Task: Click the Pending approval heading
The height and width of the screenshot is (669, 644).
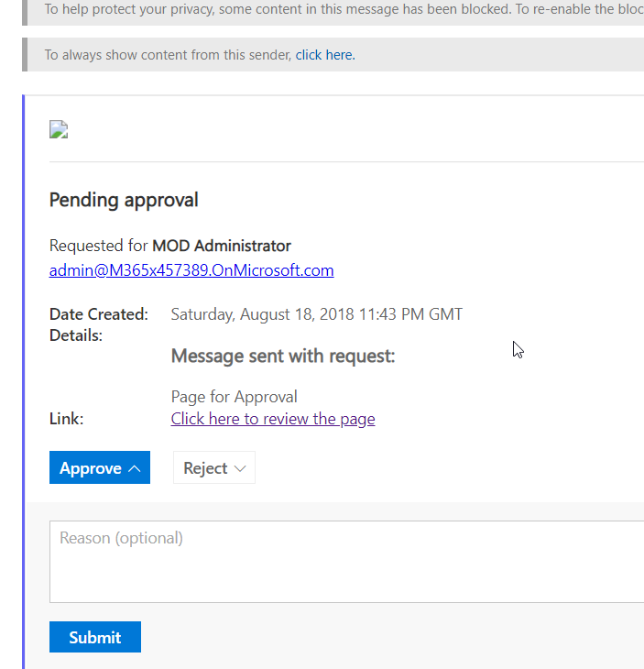Action: coord(124,200)
